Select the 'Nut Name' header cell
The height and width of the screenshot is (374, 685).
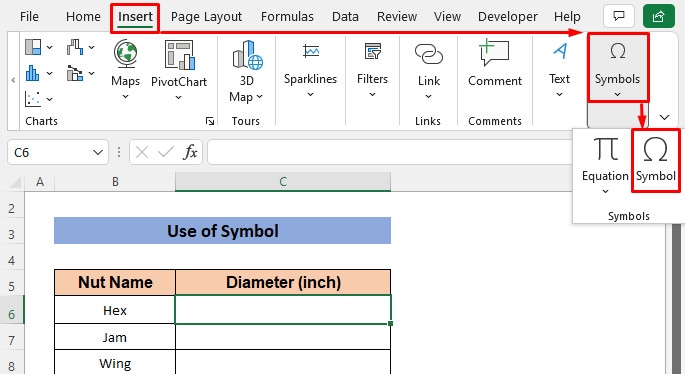115,282
